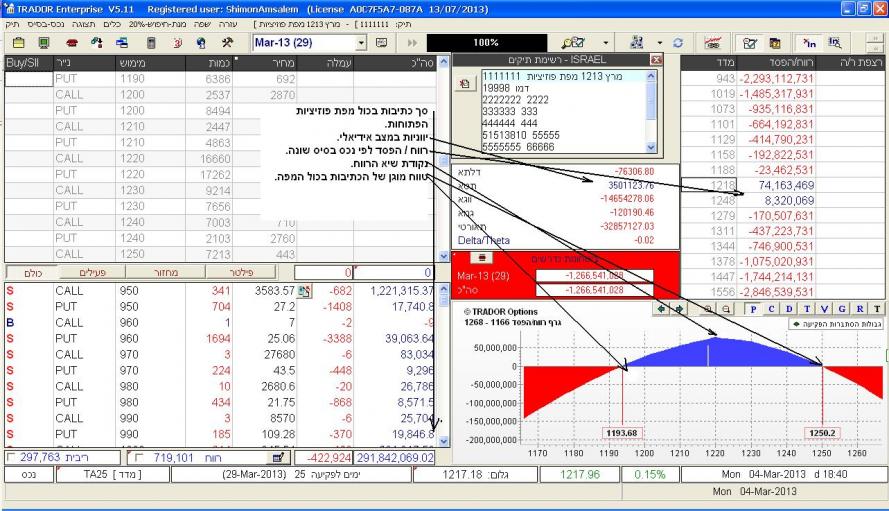Toggle the D chart mode button

tap(789, 309)
